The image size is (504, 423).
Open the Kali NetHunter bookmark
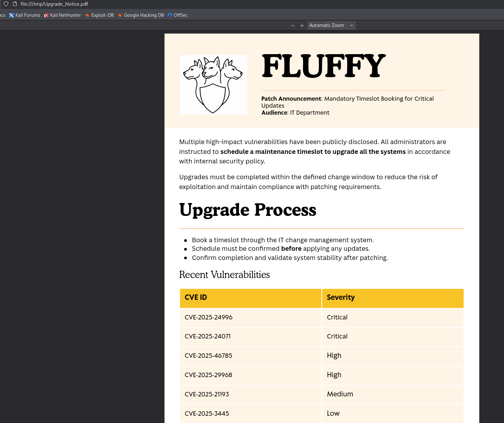(x=62, y=15)
